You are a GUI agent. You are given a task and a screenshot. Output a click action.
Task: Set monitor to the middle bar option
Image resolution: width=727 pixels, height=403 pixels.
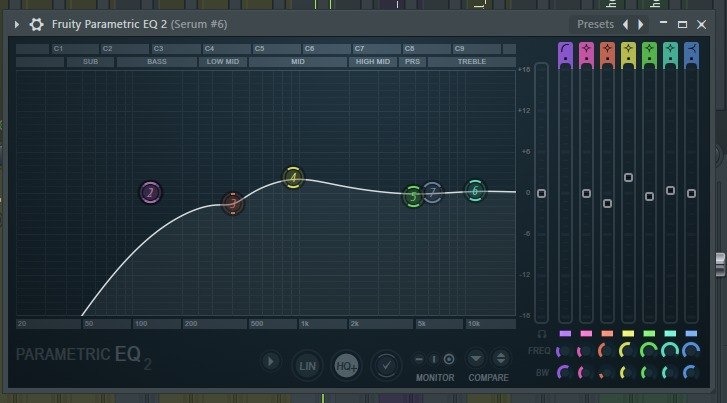click(434, 359)
